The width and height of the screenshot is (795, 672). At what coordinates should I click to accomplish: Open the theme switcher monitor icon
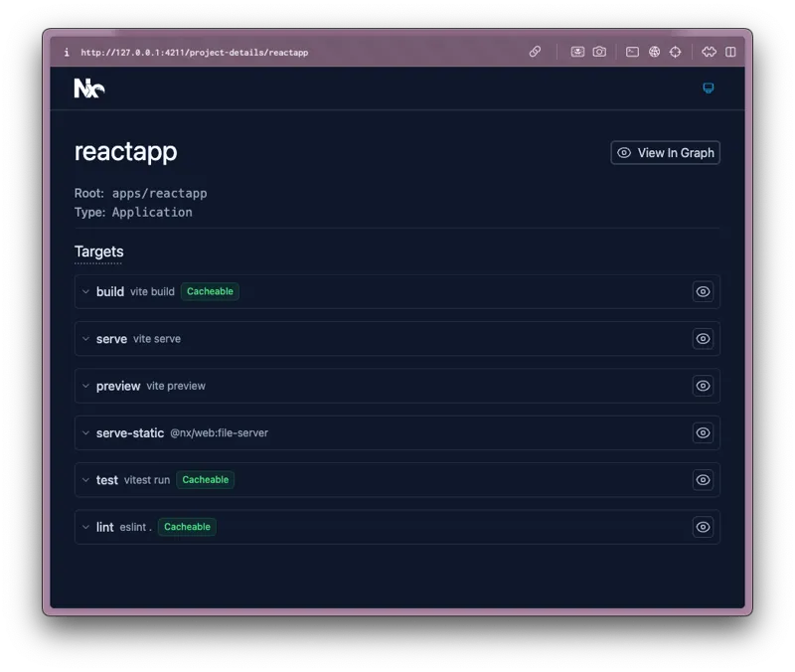708,88
